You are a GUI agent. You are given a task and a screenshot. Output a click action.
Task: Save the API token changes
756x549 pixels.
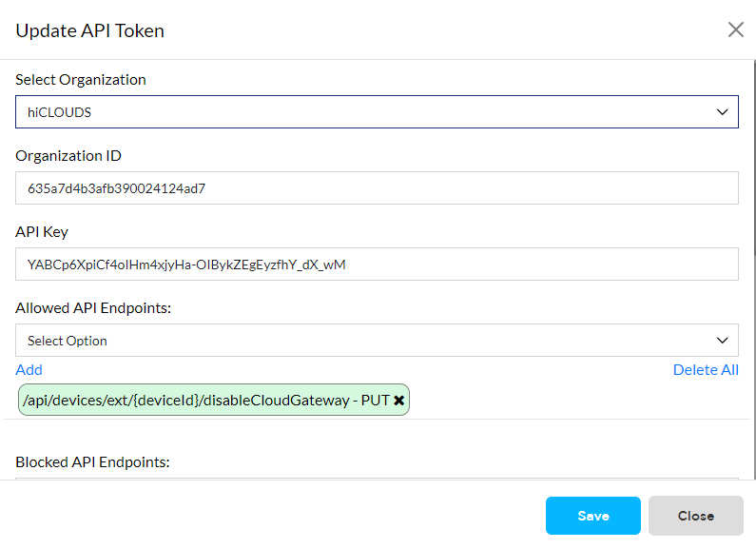coord(593,516)
